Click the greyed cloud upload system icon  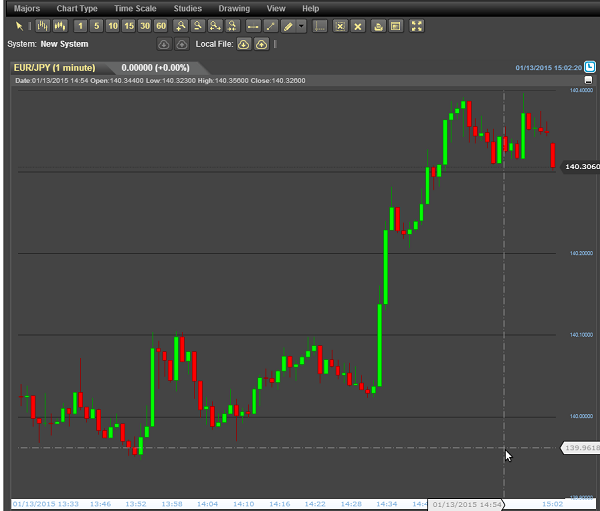[182, 44]
